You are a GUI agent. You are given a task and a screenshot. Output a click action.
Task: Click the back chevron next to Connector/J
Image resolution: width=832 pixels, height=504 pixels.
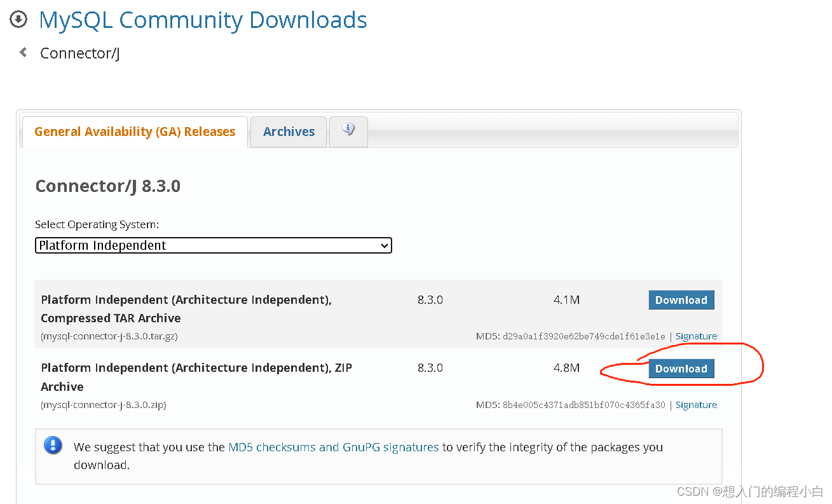[x=23, y=53]
